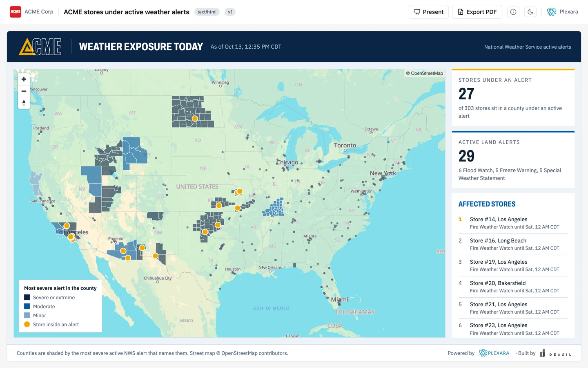The image size is (588, 368).
Task: Click the Present button
Action: point(429,12)
